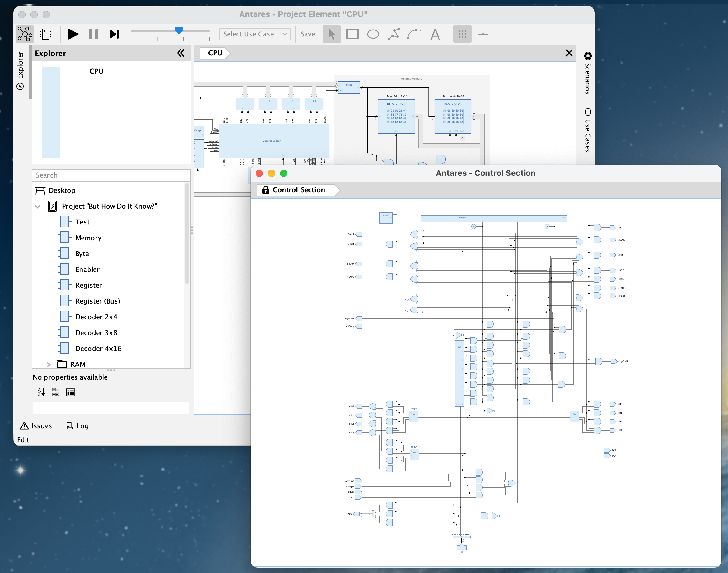Collapse the Explorer panel with double chevron
Screen dimensions: 728x573
click(x=181, y=53)
